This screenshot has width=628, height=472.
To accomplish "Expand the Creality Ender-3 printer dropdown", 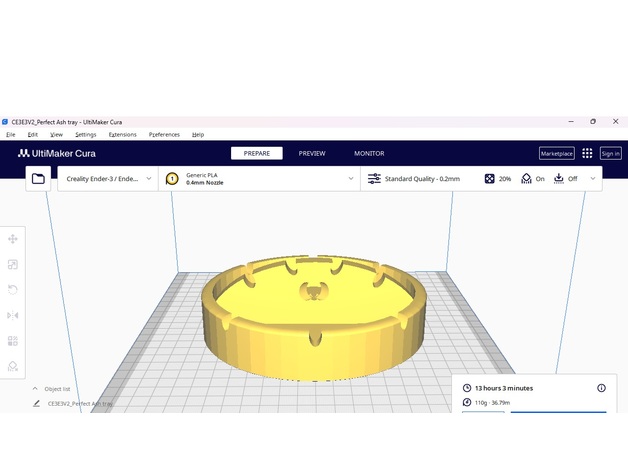I will (107, 179).
